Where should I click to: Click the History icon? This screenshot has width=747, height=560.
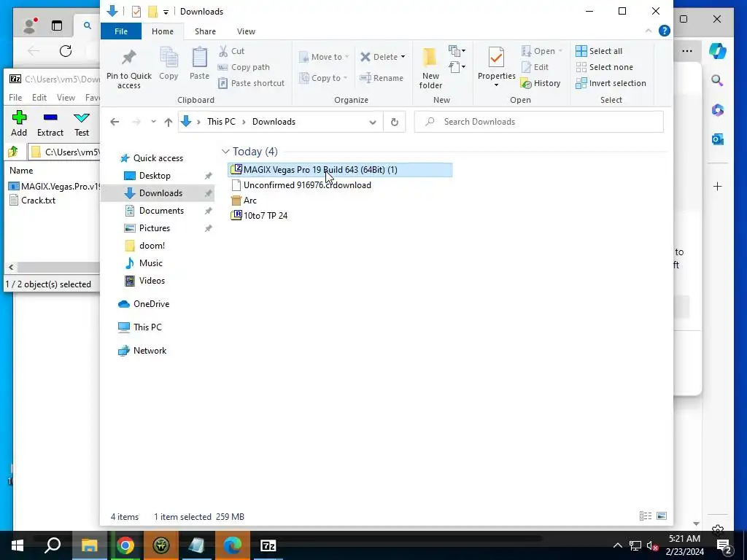(x=526, y=84)
